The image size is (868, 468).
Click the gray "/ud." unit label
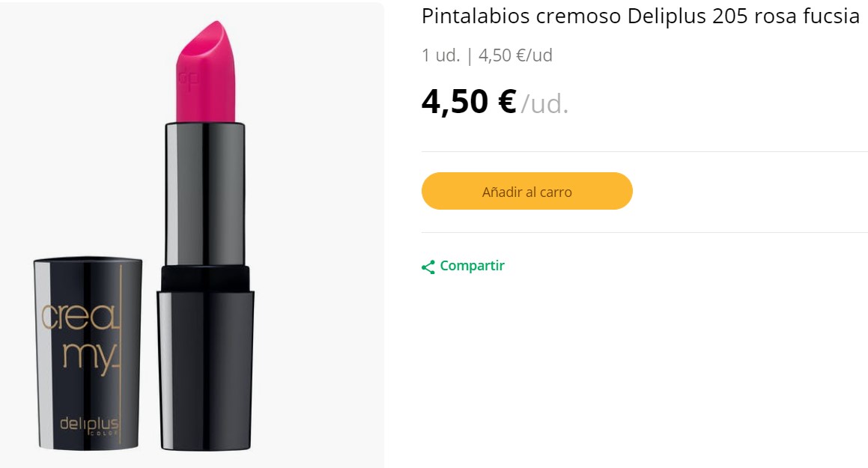pos(544,104)
